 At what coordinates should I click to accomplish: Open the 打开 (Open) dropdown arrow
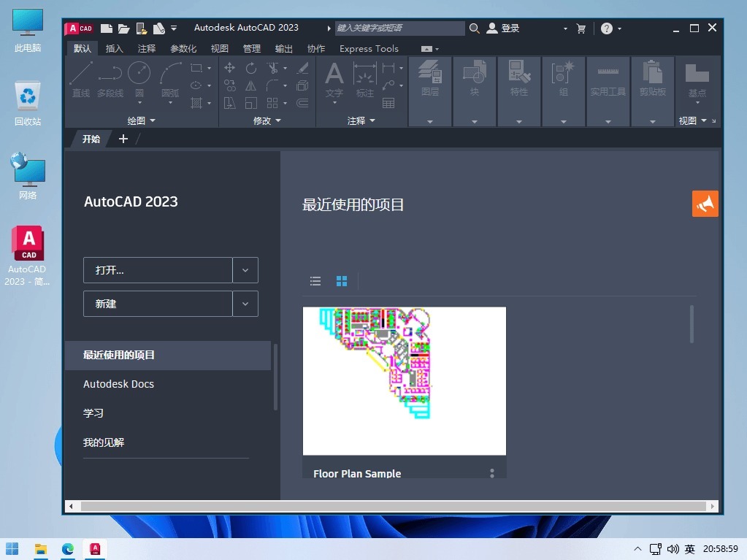(x=245, y=269)
